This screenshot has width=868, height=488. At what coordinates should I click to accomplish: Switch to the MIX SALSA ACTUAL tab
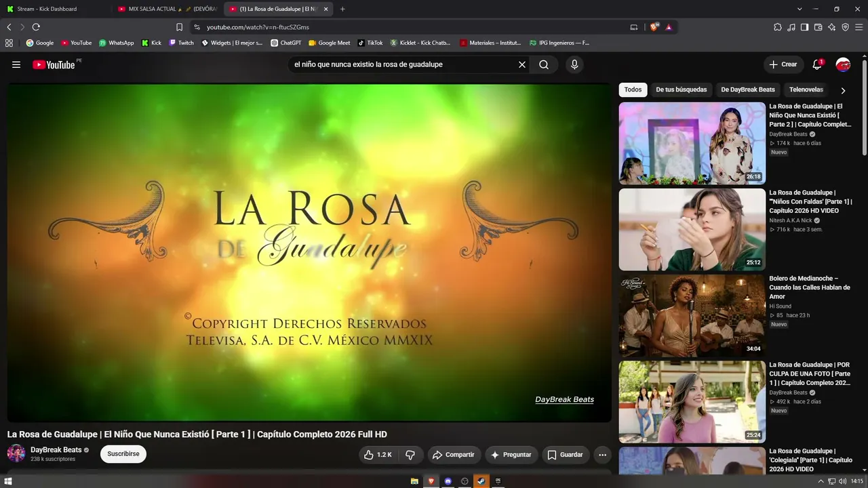pyautogui.click(x=167, y=9)
